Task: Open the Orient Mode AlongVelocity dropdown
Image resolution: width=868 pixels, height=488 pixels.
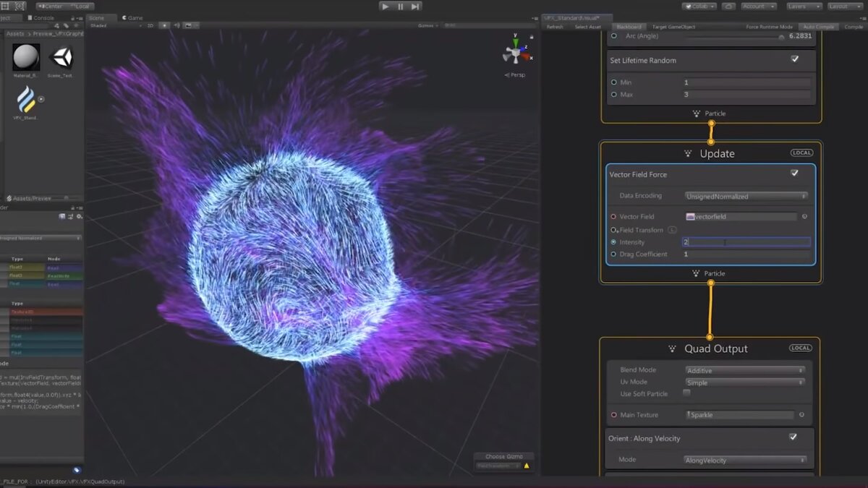Action: click(x=745, y=460)
